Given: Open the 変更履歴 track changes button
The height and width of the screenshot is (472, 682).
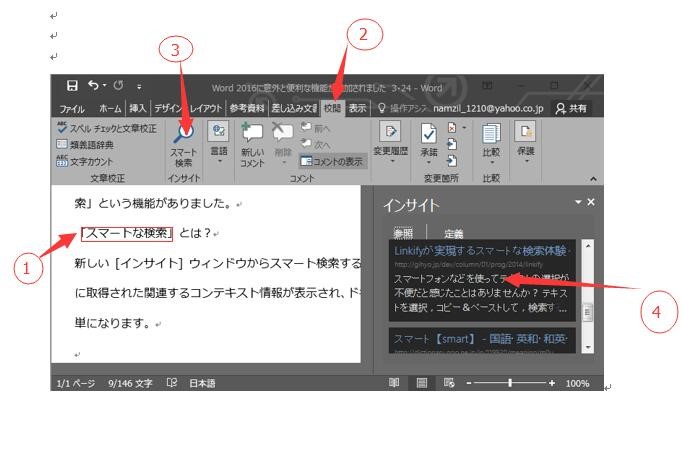Looking at the screenshot, I should tap(390, 143).
